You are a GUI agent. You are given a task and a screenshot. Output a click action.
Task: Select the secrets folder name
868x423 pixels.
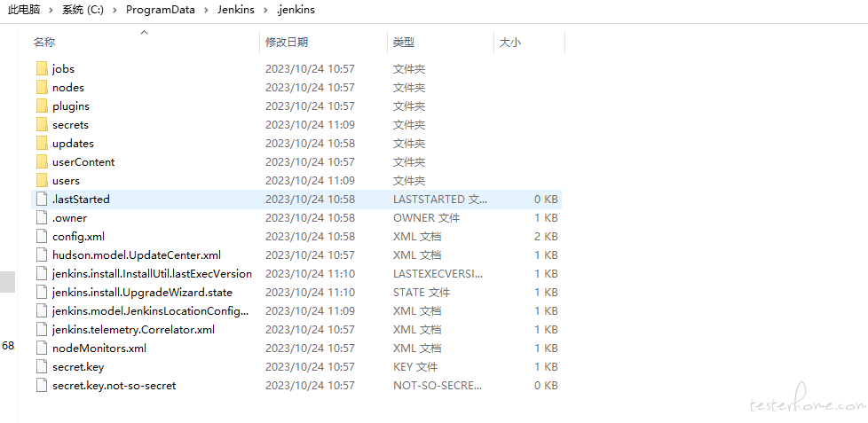(x=70, y=125)
